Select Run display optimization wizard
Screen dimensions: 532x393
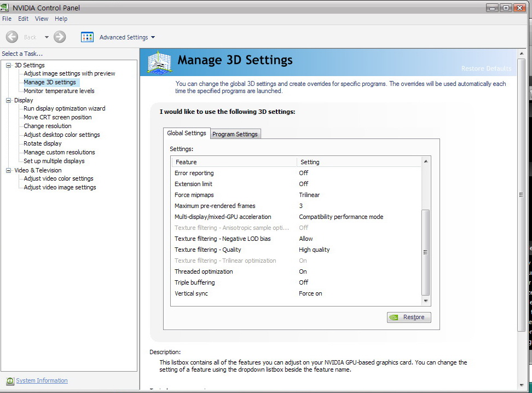pyautogui.click(x=65, y=108)
